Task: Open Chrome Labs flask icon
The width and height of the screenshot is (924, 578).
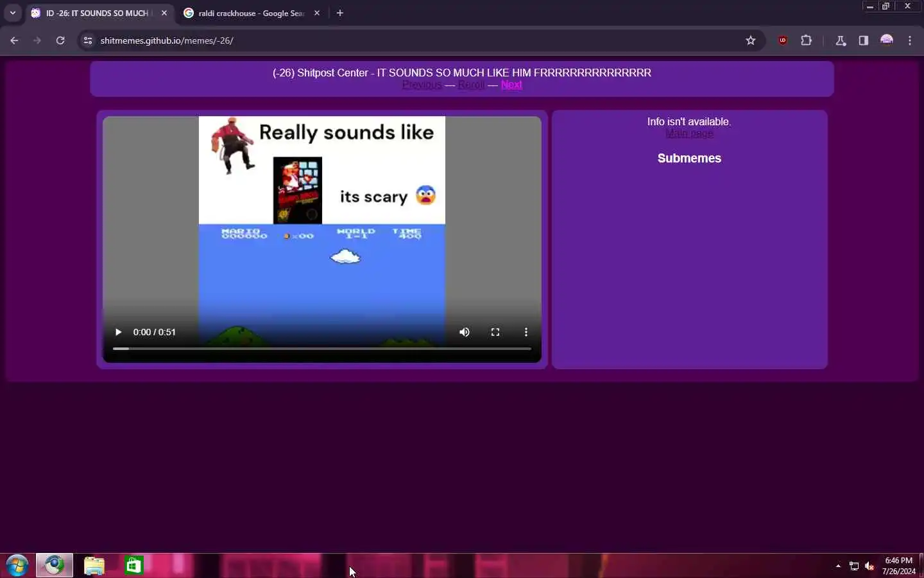Action: point(841,40)
